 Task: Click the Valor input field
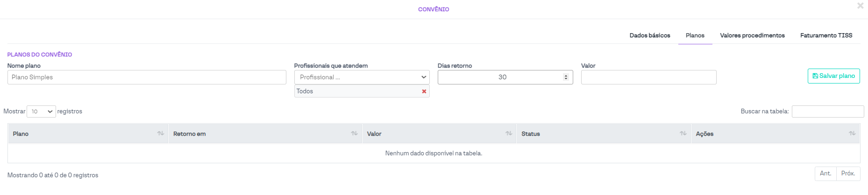648,77
